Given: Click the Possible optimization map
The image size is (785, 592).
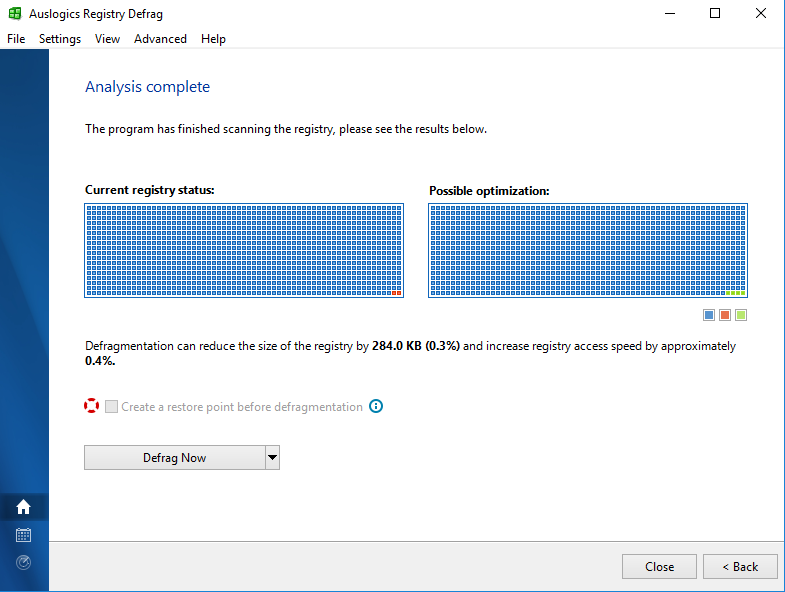Looking at the screenshot, I should coord(588,250).
